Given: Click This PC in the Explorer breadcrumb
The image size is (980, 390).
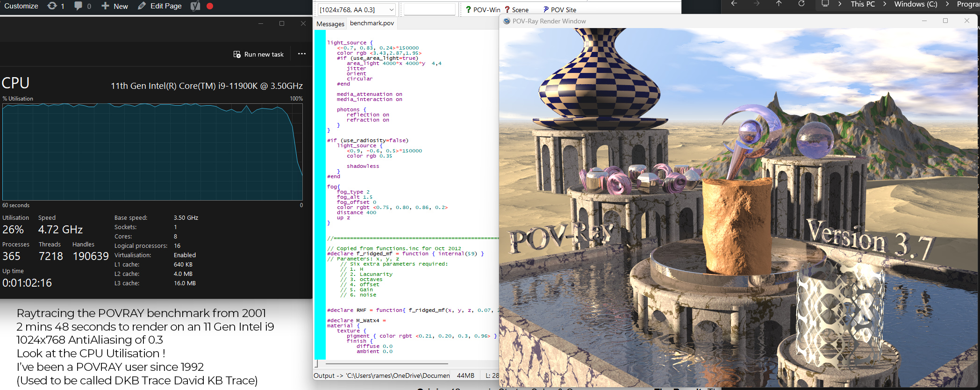Looking at the screenshot, I should (863, 4).
